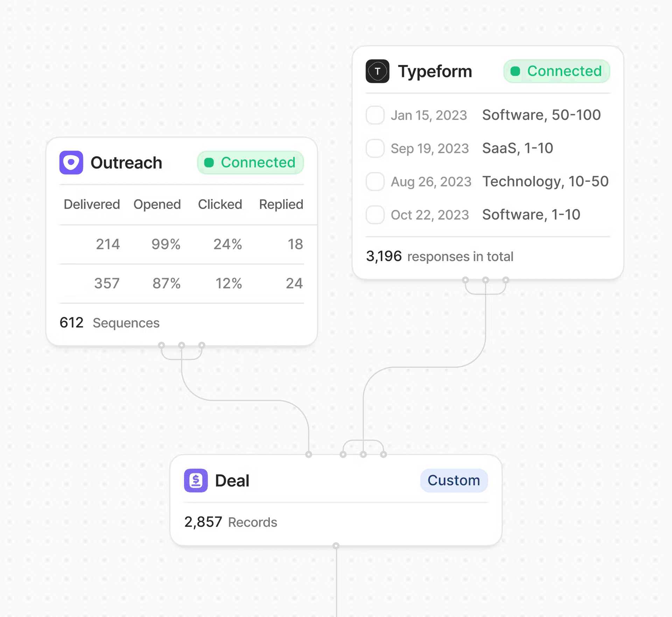The height and width of the screenshot is (617, 672).
Task: Click the Outreach Connected status badge
Action: point(250,163)
